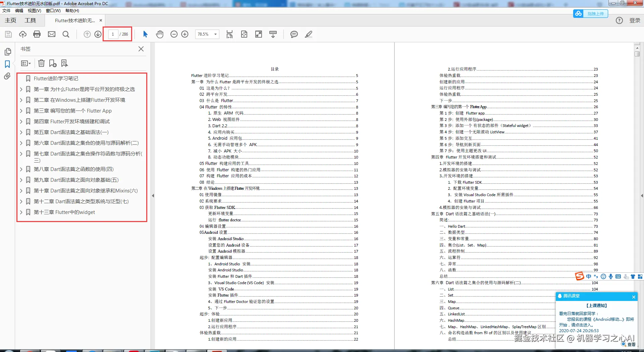Expand the 第二章 在Windows上搭建 bookmark chevron
The image size is (644, 352).
click(x=21, y=100)
